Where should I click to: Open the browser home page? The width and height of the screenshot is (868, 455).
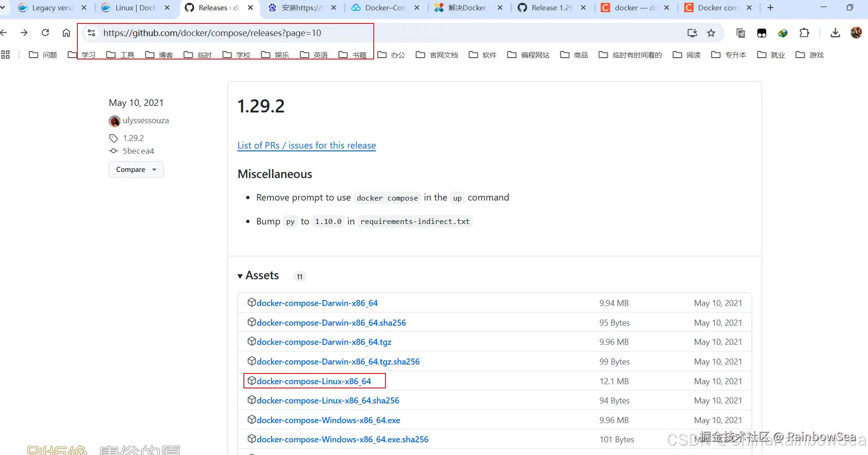coord(66,33)
